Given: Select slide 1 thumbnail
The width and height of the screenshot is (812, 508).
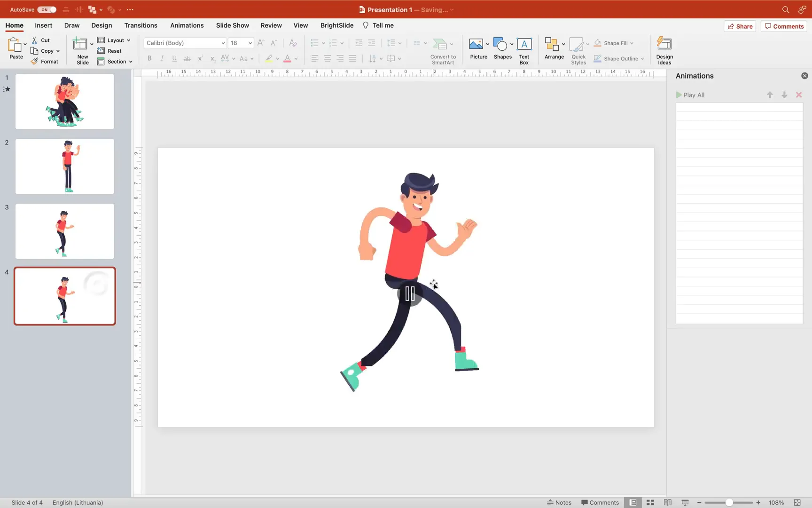Looking at the screenshot, I should (65, 102).
